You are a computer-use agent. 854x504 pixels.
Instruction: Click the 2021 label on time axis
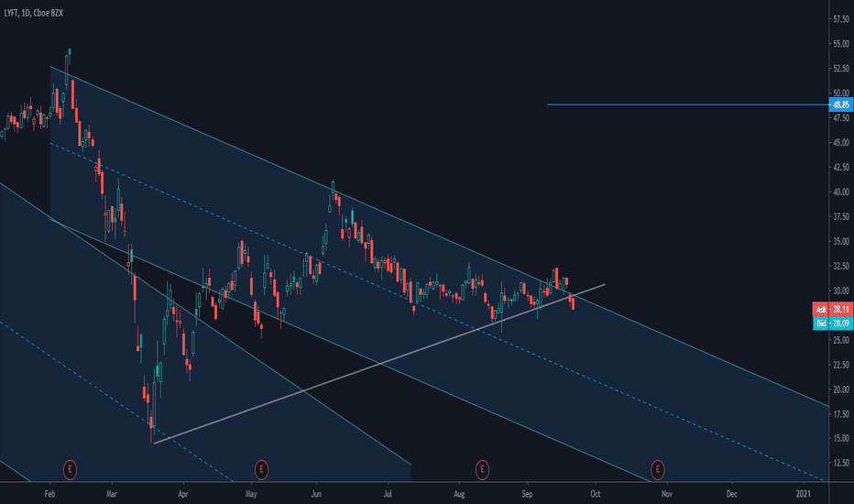(803, 494)
